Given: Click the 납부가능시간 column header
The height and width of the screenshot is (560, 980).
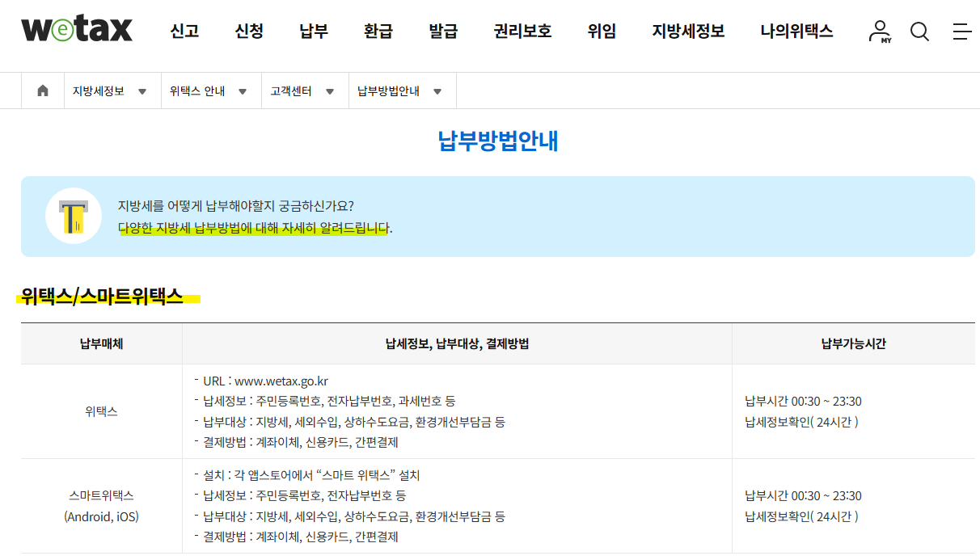Looking at the screenshot, I should 854,343.
